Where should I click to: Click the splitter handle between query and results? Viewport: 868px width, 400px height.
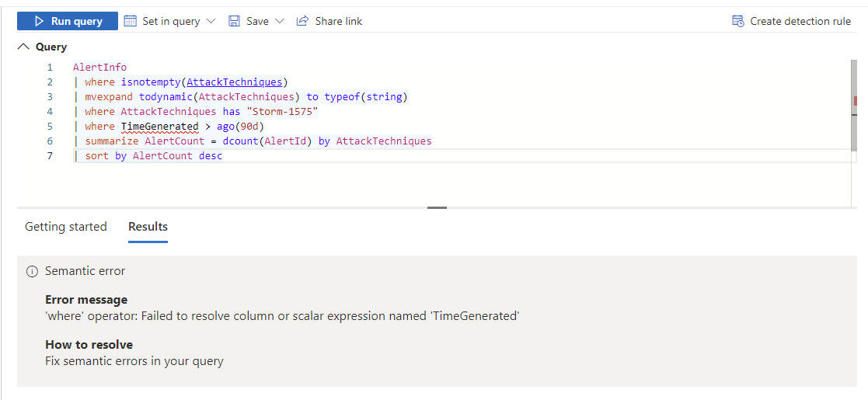pyautogui.click(x=437, y=207)
